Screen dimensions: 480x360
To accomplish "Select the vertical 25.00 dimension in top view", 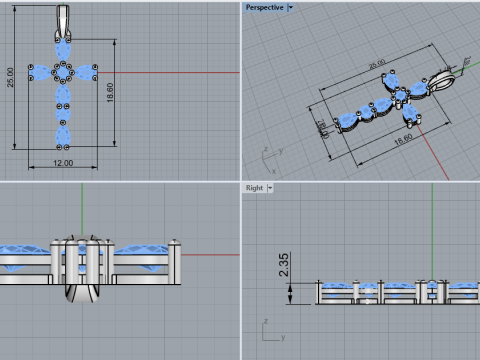I will tap(10, 77).
